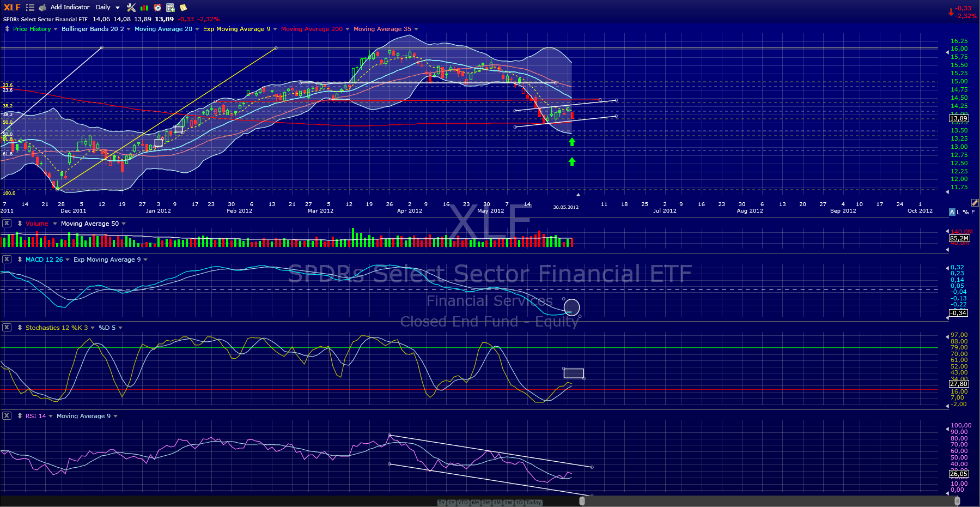Click the 30.05.2012 date marker
Image resolution: width=980 pixels, height=507 pixels.
pyautogui.click(x=566, y=207)
